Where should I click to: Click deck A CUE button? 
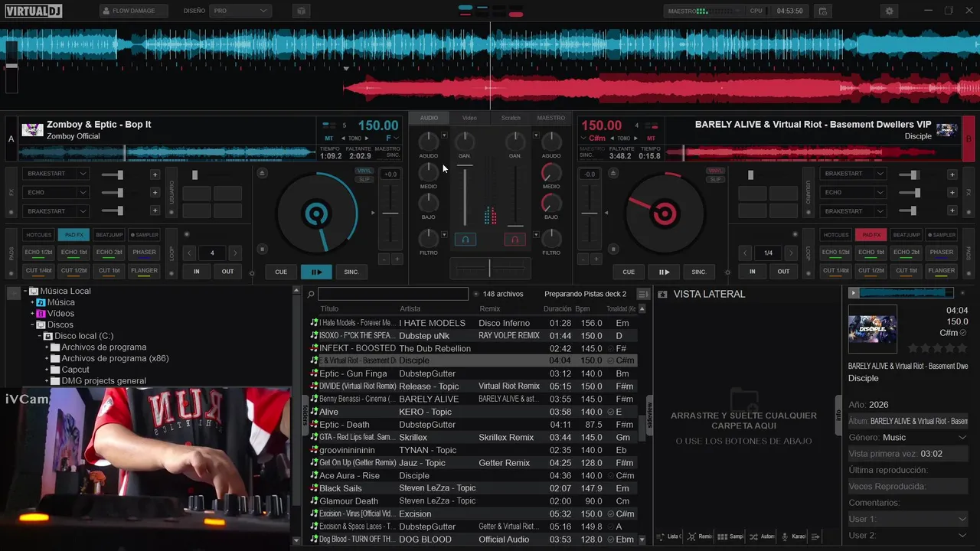pyautogui.click(x=281, y=272)
